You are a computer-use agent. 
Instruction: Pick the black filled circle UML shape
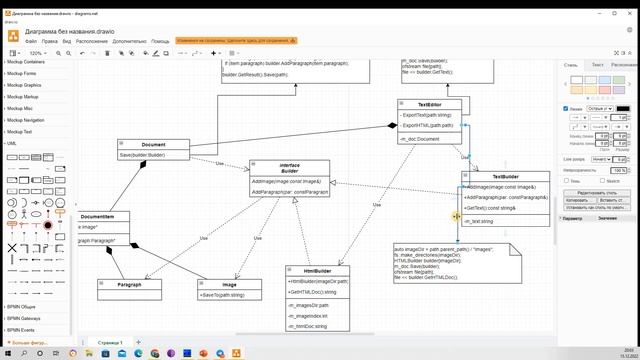48,225
